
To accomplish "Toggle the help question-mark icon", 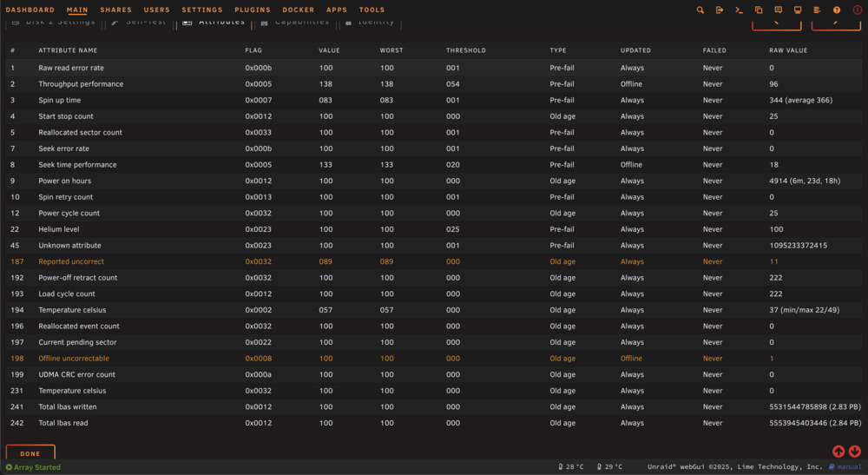I will (x=837, y=10).
